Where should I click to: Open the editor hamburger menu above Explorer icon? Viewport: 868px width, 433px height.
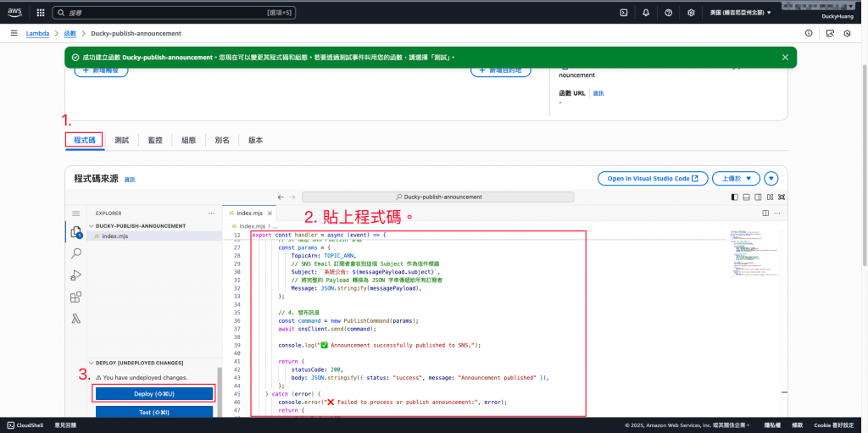75,214
